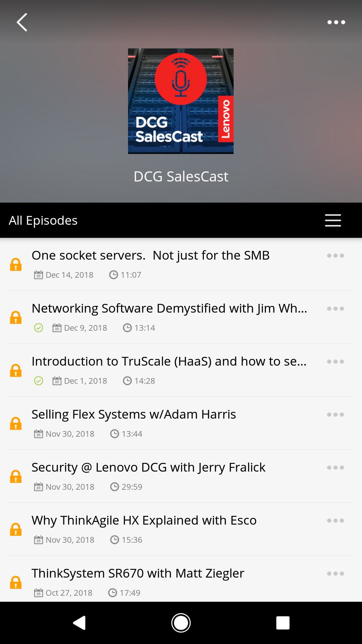Toggle played checkmark on Networking Software episode
Screen dimensions: 362x644
pos(39,328)
